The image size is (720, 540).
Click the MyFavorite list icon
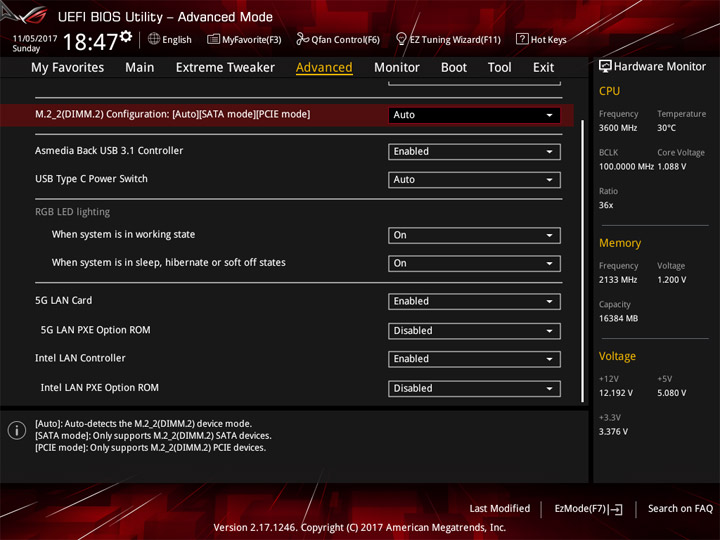click(x=213, y=39)
